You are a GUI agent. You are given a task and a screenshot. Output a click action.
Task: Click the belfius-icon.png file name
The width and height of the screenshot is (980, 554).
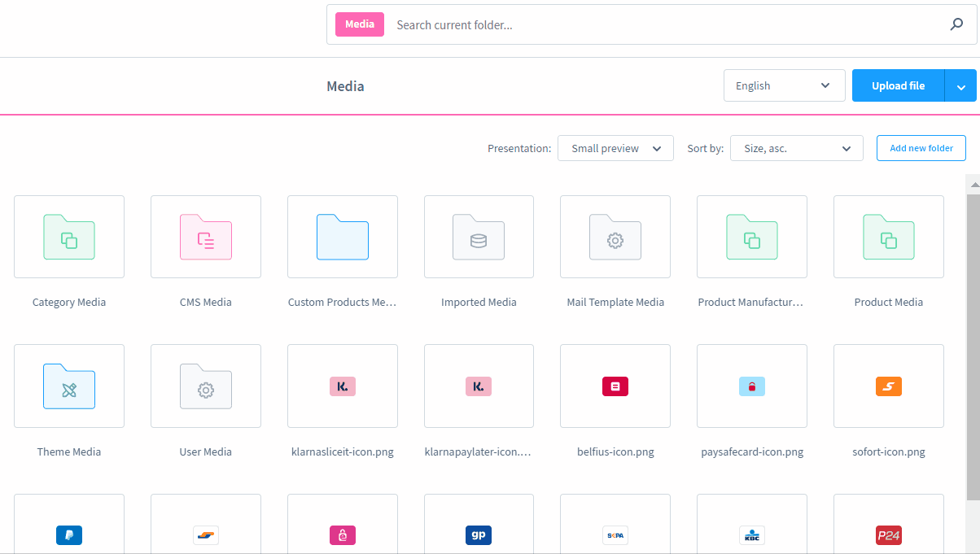[615, 451]
